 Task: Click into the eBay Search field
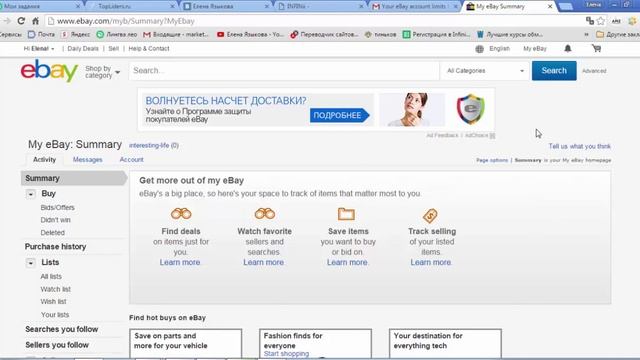284,71
